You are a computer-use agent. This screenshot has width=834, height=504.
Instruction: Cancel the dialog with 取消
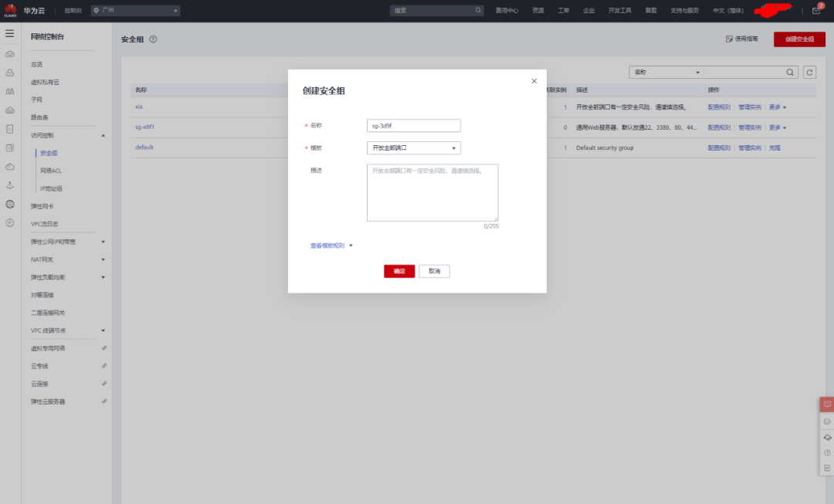pyautogui.click(x=435, y=271)
